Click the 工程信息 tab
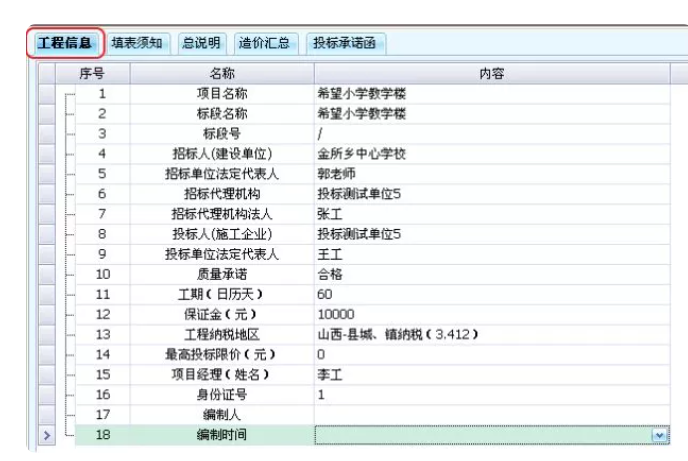Image resolution: width=688 pixels, height=461 pixels. [x=64, y=43]
